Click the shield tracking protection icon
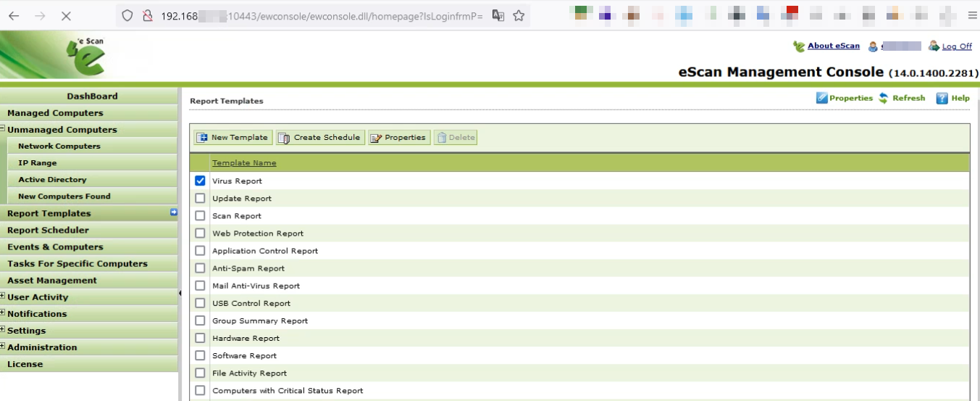This screenshot has width=980, height=401. (127, 15)
